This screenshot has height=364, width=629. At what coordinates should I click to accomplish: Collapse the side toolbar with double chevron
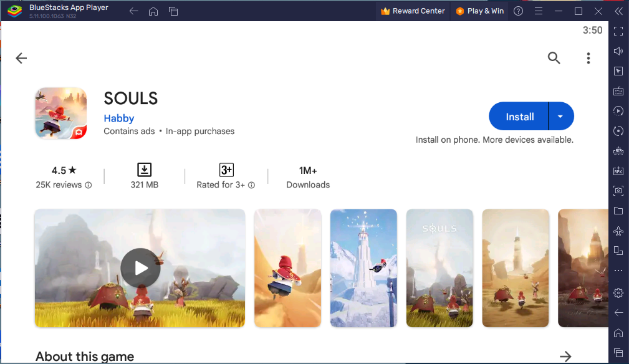pos(618,11)
